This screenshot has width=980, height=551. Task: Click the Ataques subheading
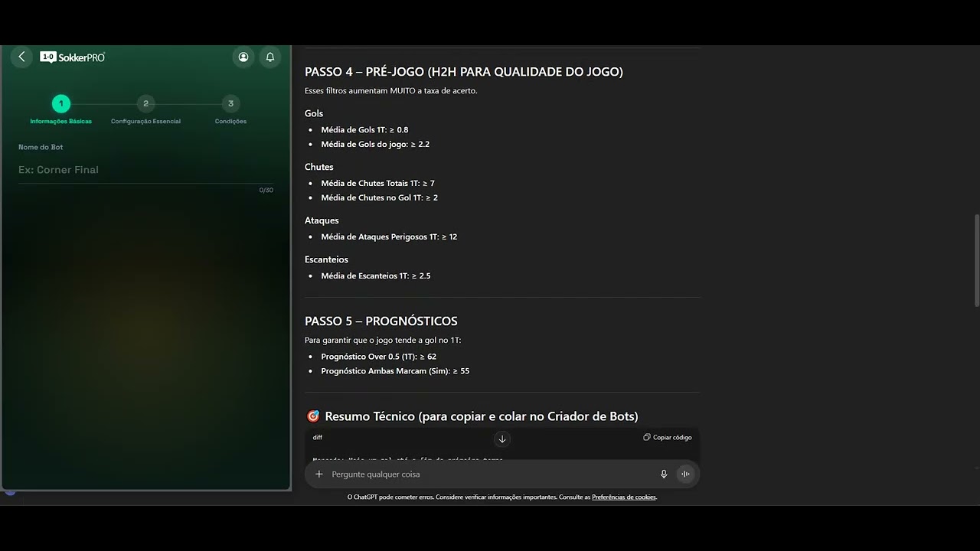tap(322, 220)
